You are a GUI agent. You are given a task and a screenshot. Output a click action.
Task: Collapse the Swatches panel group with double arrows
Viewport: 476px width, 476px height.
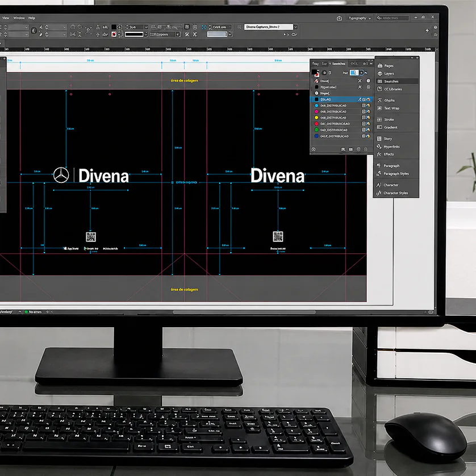pos(371,64)
